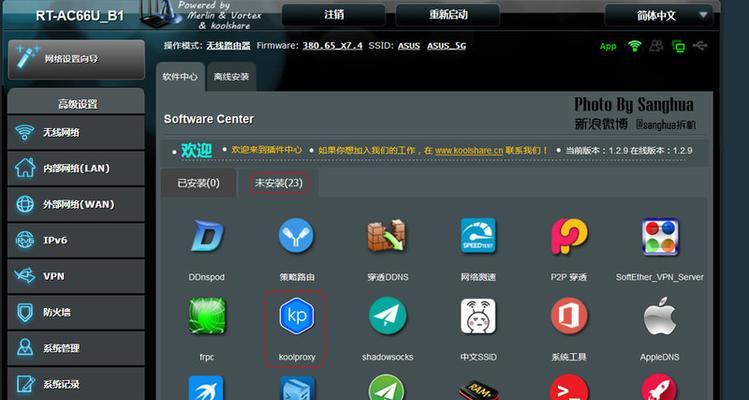This screenshot has height=400, width=749.
Task: Open the 网络测速 speed test plugin
Action: tap(478, 236)
